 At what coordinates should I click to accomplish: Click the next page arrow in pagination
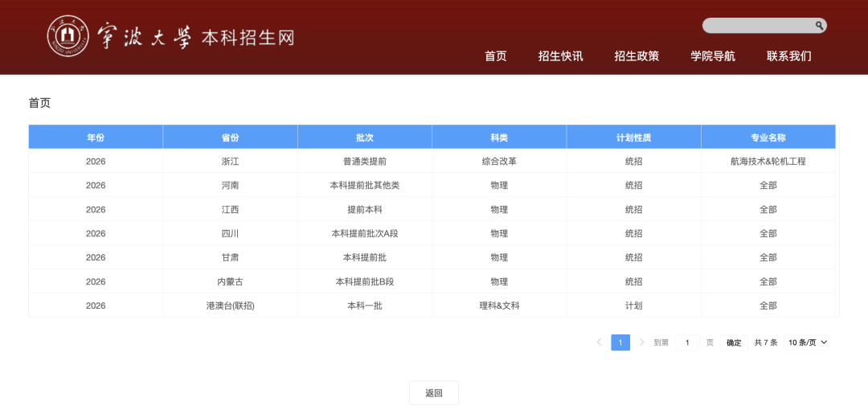click(641, 342)
